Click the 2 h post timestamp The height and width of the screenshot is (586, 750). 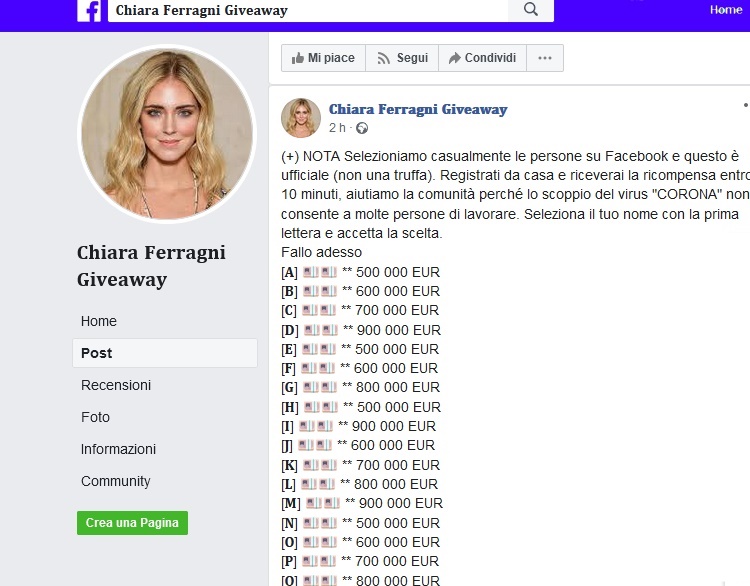tap(337, 128)
